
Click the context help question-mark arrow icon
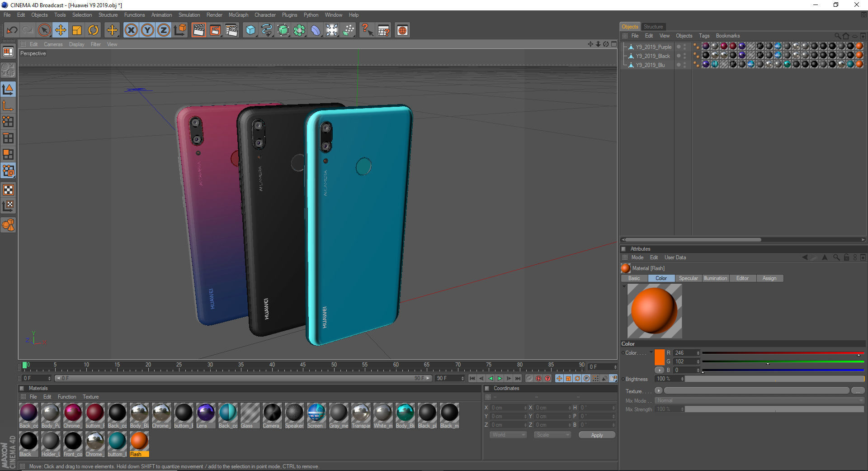pos(367,30)
